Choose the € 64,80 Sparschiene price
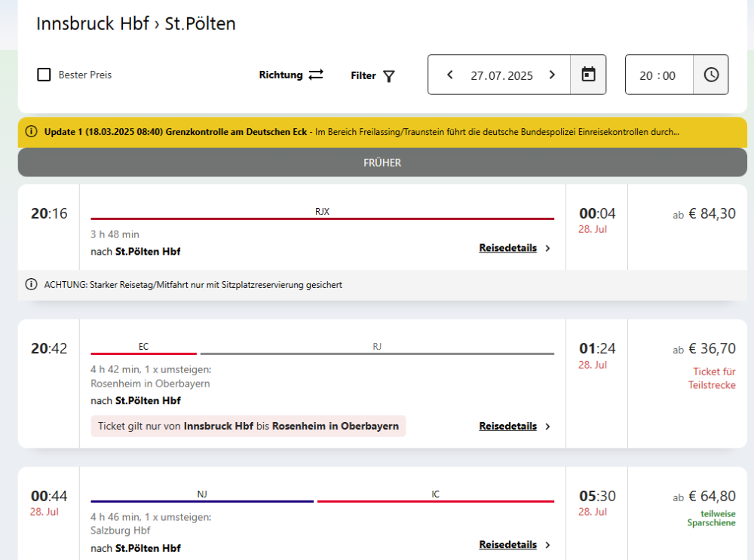Screen dimensions: 754x560 [x=703, y=497]
